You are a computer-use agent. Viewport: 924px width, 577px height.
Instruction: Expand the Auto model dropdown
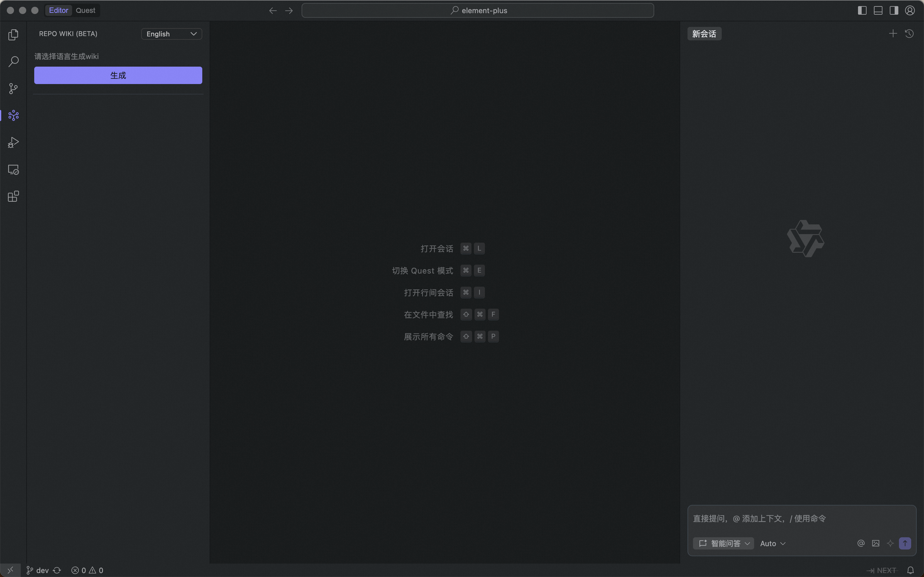[x=772, y=543]
